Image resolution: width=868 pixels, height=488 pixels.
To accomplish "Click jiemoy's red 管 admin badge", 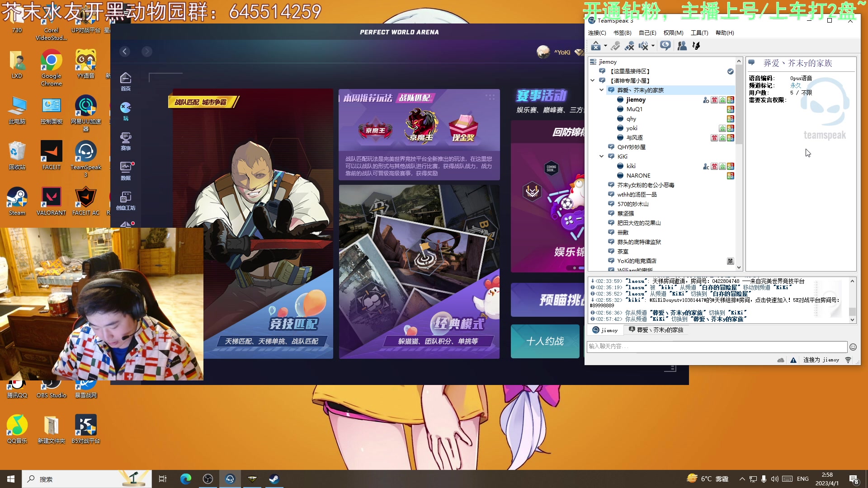I will pos(714,100).
